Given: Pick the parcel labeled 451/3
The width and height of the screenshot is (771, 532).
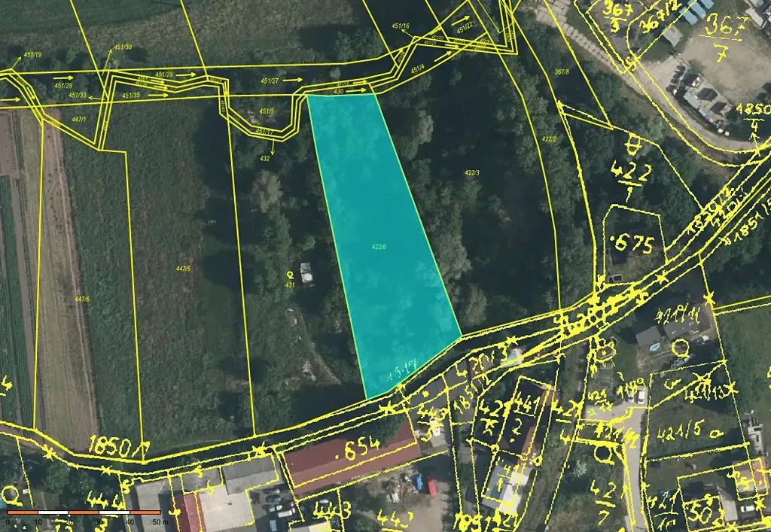Looking at the screenshot, I should 266,111.
